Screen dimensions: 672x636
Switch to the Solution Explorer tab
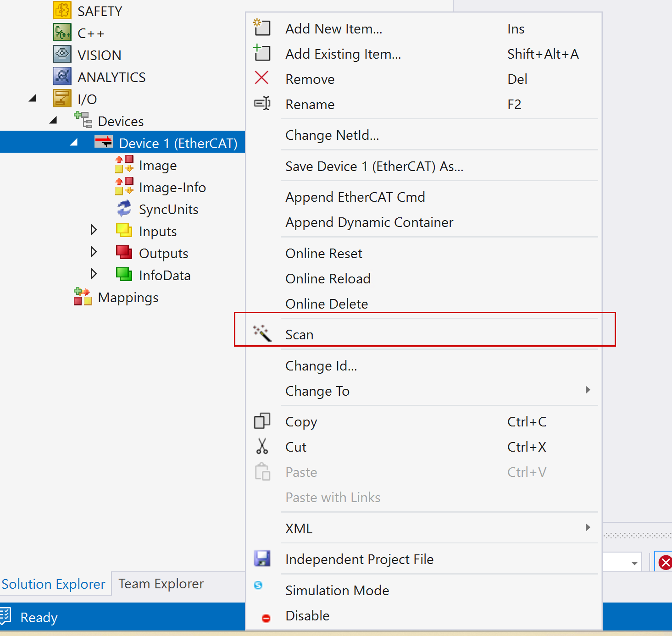pos(53,584)
